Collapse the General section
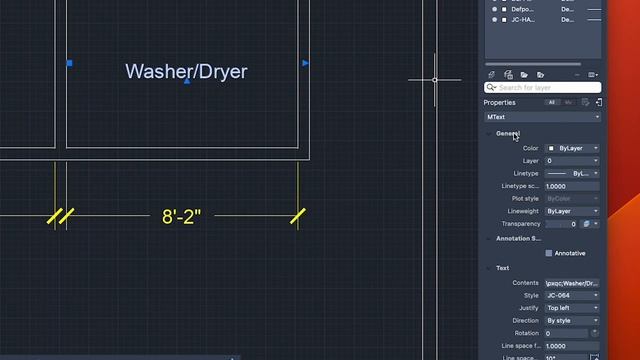Screen dimensions: 640x360 click(x=489, y=134)
